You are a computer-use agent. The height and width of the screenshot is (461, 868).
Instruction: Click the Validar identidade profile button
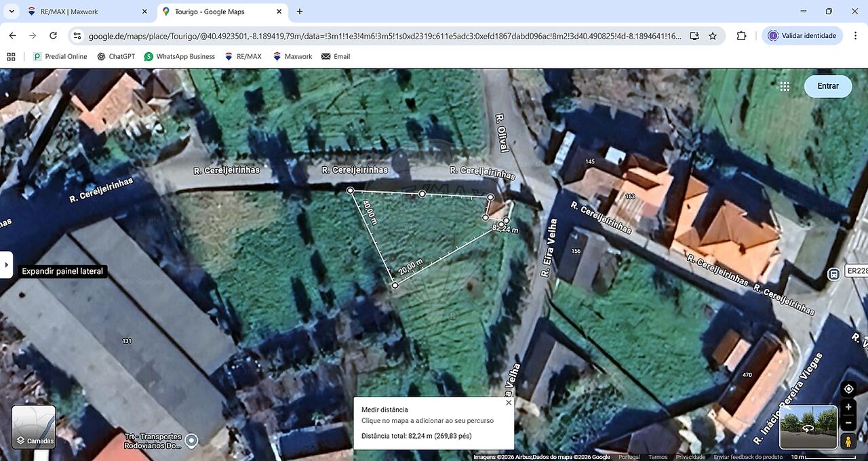coord(804,36)
